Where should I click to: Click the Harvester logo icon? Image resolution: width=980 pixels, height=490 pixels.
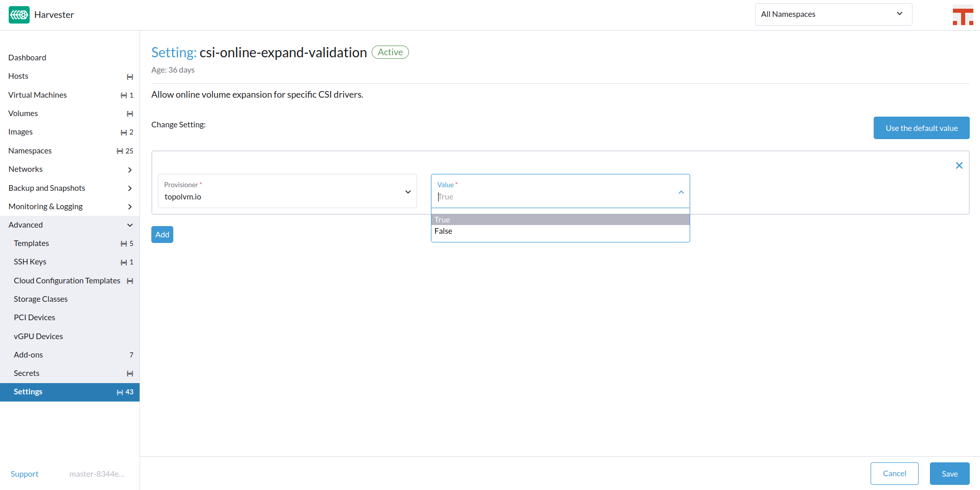(x=19, y=15)
